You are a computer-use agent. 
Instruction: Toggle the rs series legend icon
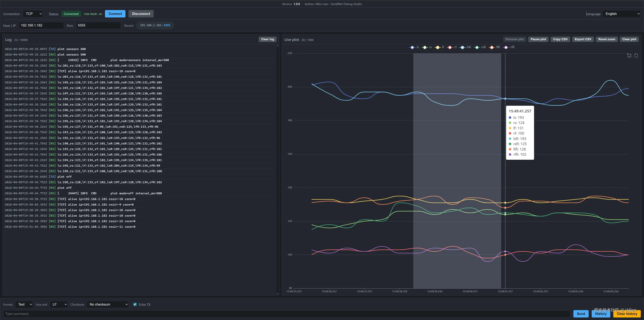(425, 47)
